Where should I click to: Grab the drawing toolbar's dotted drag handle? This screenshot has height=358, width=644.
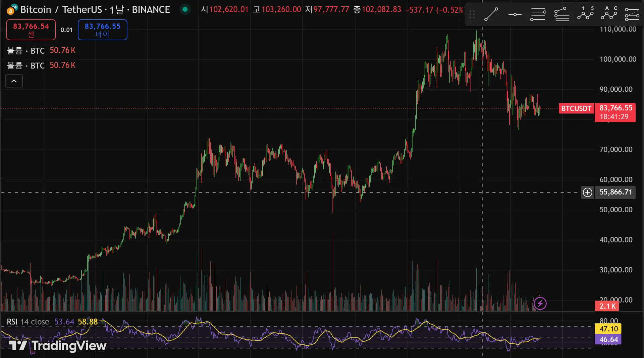(472, 14)
